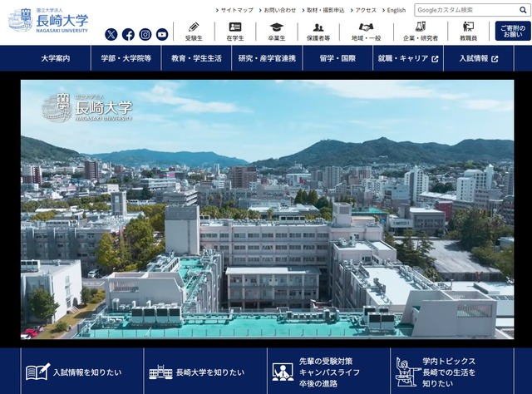Click the 保護者等 label text
The image size is (532, 394).
click(318, 38)
